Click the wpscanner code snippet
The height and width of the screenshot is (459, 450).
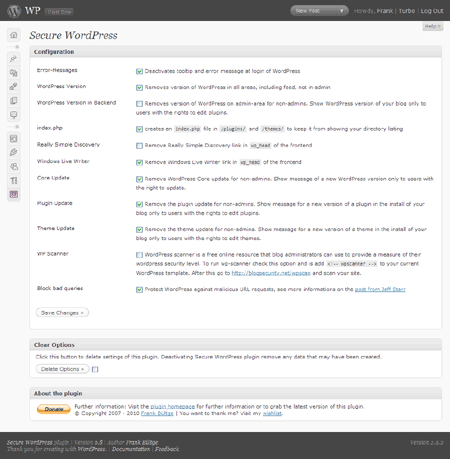[352, 264]
